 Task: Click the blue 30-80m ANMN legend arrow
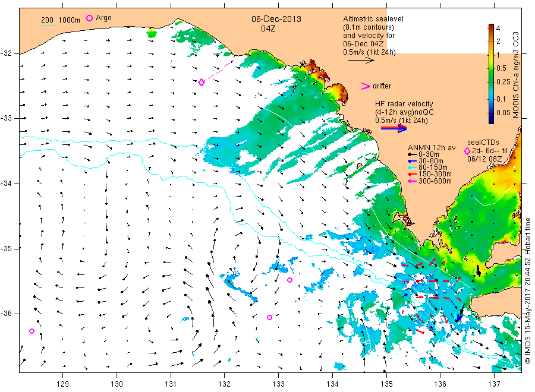coord(412,161)
